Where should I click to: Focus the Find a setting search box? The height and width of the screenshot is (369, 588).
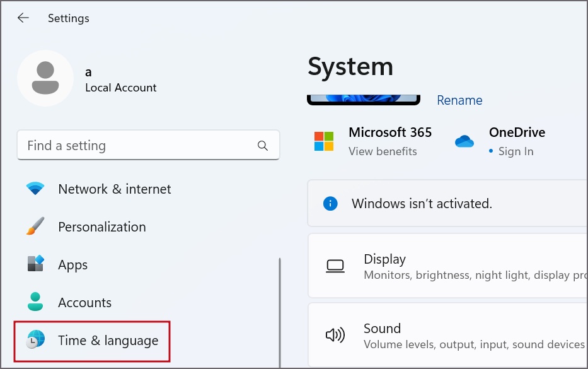148,145
